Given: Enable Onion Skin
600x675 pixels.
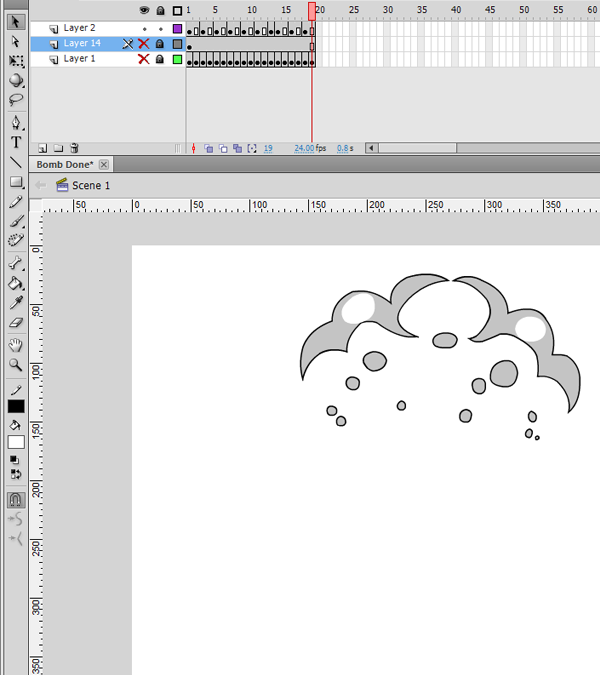Looking at the screenshot, I should click(x=209, y=149).
